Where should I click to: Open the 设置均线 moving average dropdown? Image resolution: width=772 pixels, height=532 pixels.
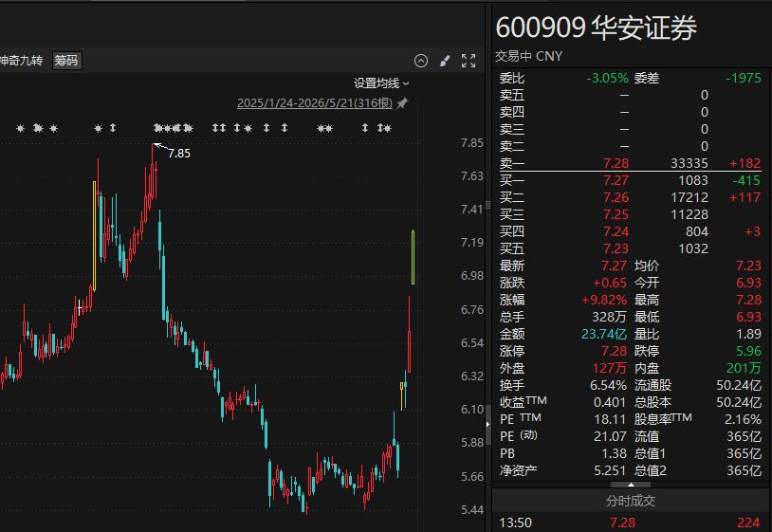[381, 83]
